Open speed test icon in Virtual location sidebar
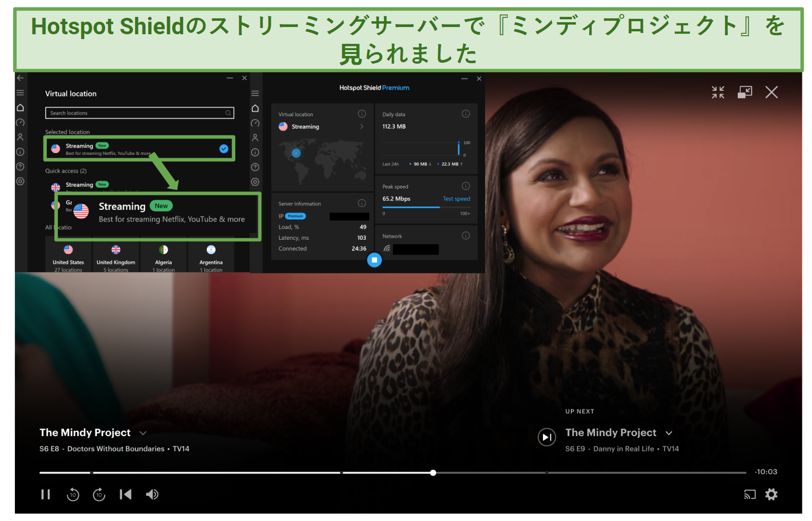The height and width of the screenshot is (521, 812). click(20, 123)
